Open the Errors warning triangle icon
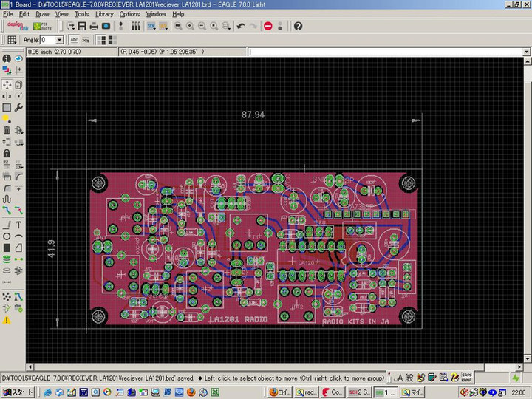532x399 pixels. pyautogui.click(x=7, y=320)
